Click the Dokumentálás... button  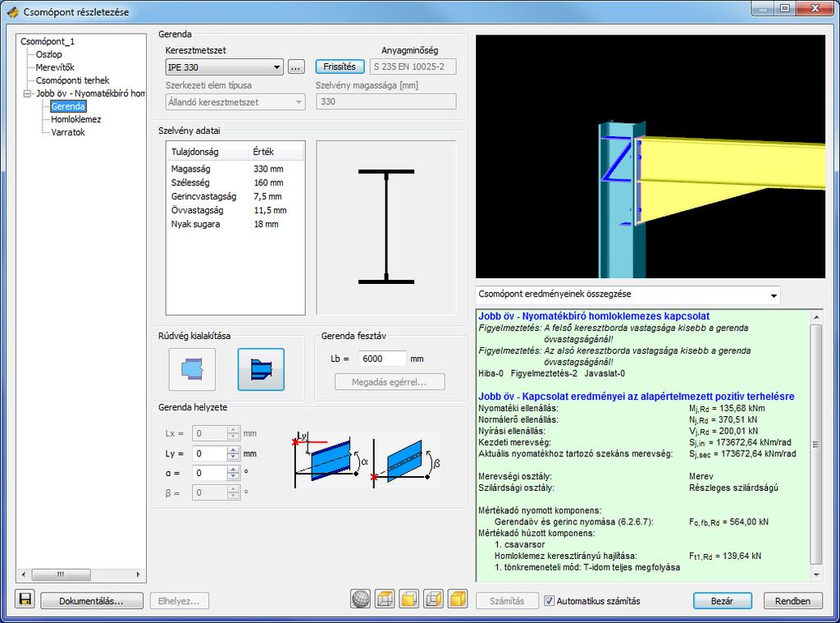coord(92,601)
